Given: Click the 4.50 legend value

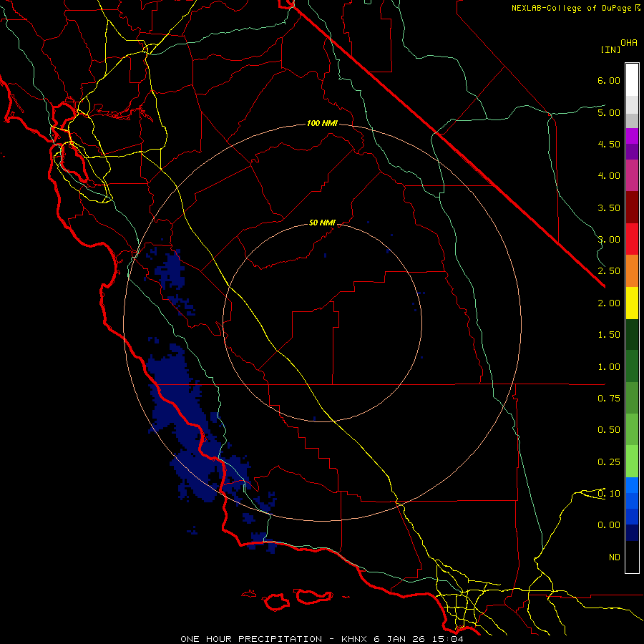Looking at the screenshot, I should pyautogui.click(x=609, y=144).
